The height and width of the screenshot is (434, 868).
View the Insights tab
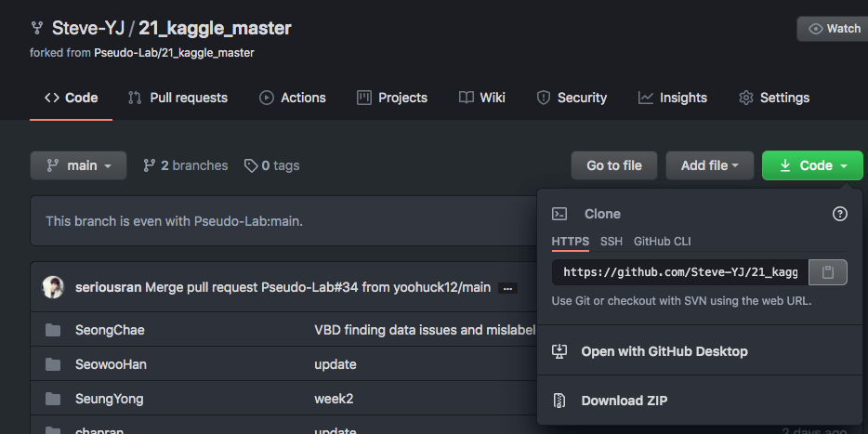673,98
